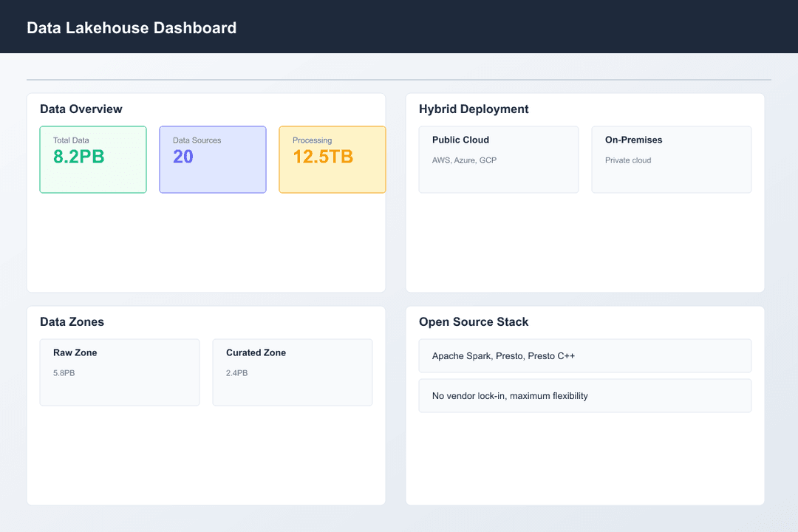798x532 pixels.
Task: Click the 12.5TB processing value
Action: coord(323,157)
